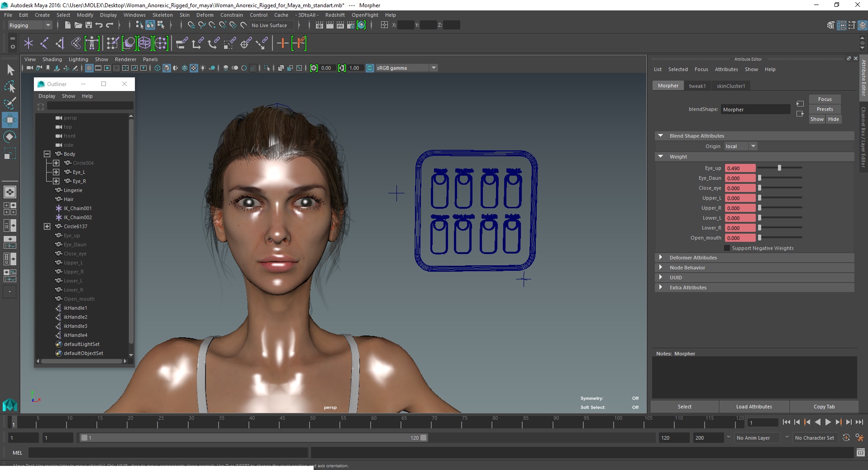Open the viewport Shading menu

click(52, 59)
